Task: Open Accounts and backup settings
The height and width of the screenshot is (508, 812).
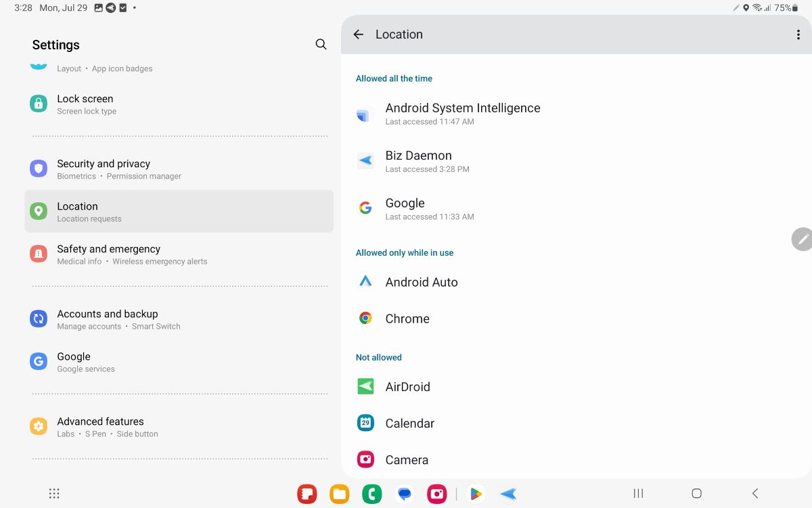Action: [x=107, y=319]
